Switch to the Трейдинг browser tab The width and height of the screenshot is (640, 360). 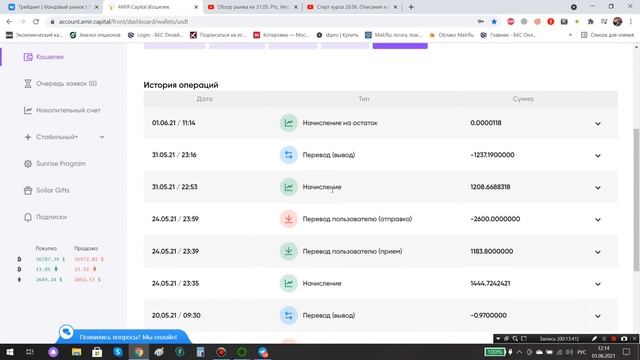[x=52, y=7]
